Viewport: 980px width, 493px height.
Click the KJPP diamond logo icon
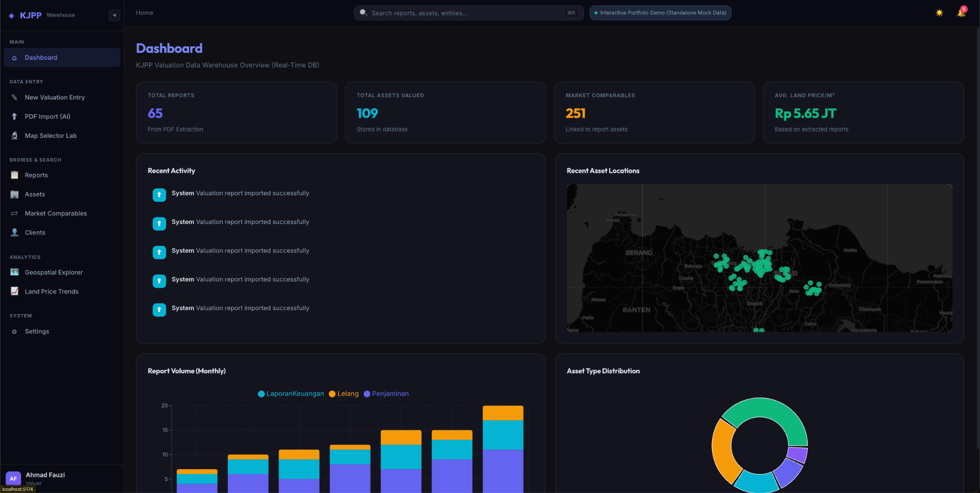pyautogui.click(x=11, y=16)
